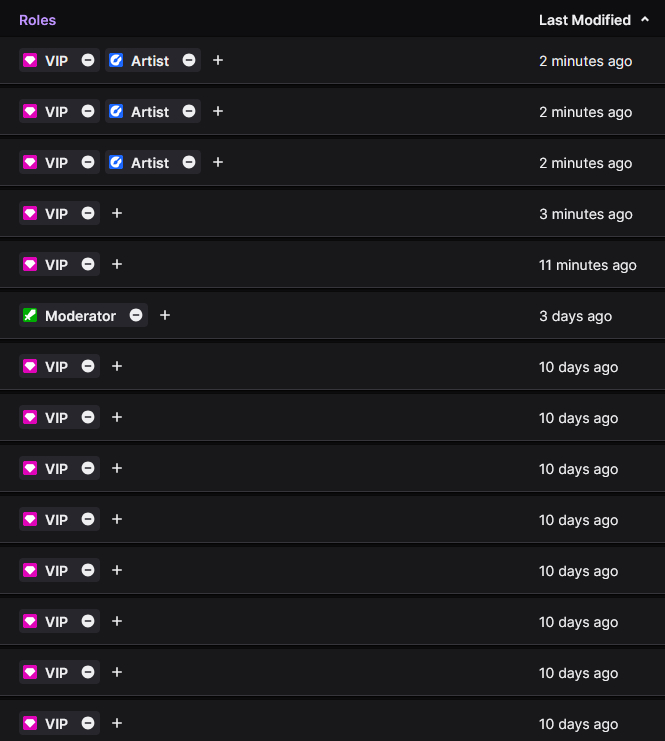Screen dimensions: 665x741
Task: Add a role in the bottommost row
Action: click(x=117, y=723)
